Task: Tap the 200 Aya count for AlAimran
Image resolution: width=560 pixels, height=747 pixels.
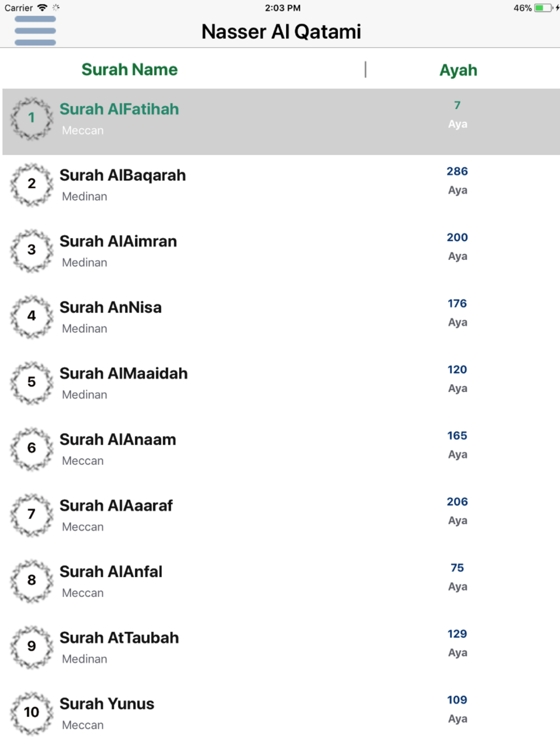Action: point(457,237)
